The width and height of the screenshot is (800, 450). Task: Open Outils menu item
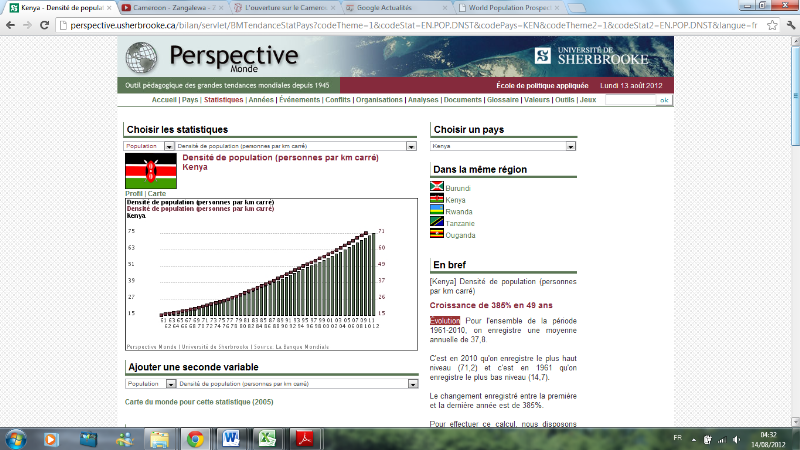[x=564, y=100]
